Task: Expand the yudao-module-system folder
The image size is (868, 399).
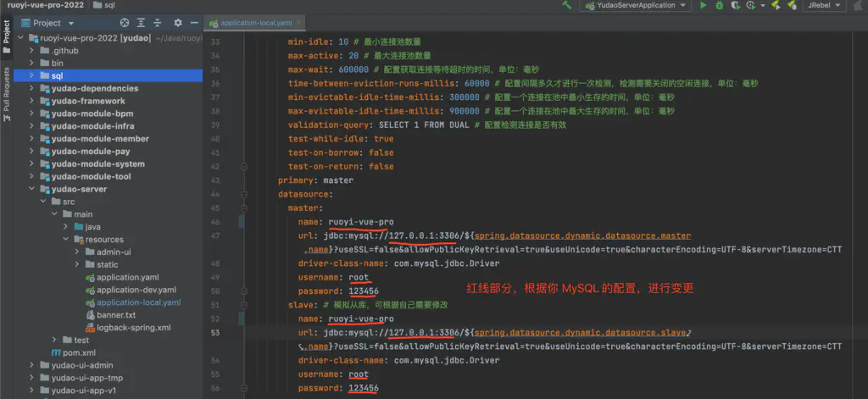Action: (32, 164)
